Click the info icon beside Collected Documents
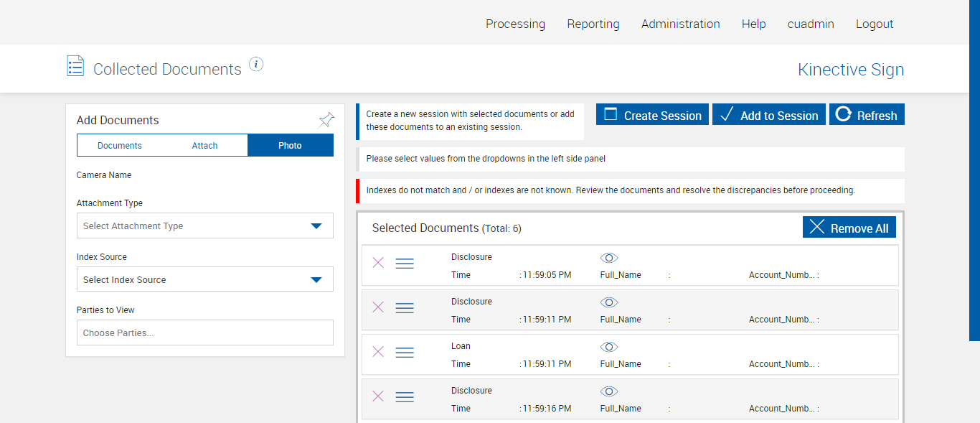Screen dimensions: 980x423 point(256,65)
